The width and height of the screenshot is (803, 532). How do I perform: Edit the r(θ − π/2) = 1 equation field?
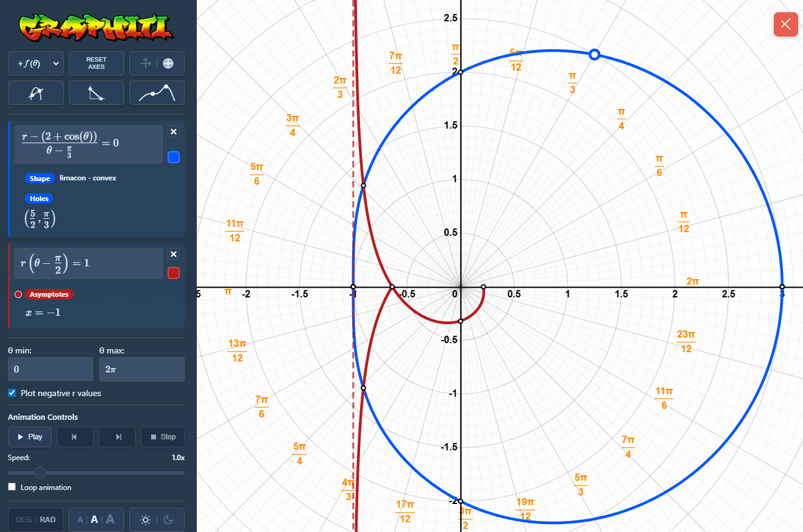[88, 263]
